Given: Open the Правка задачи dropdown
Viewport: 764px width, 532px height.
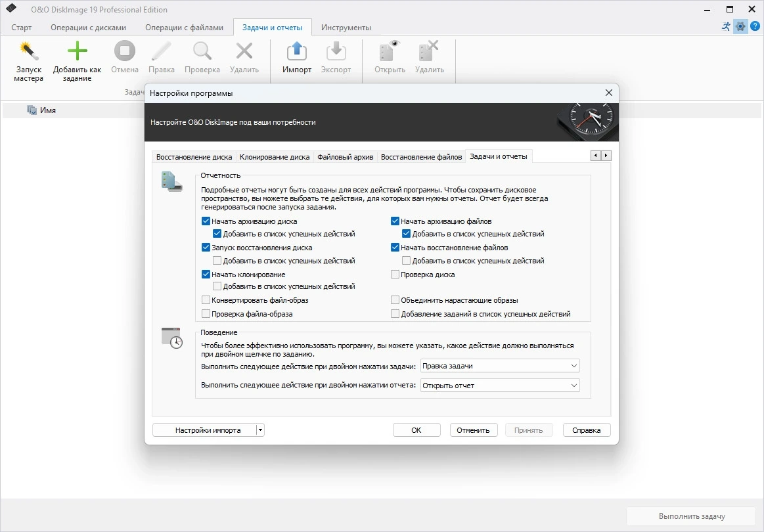Looking at the screenshot, I should click(x=500, y=366).
